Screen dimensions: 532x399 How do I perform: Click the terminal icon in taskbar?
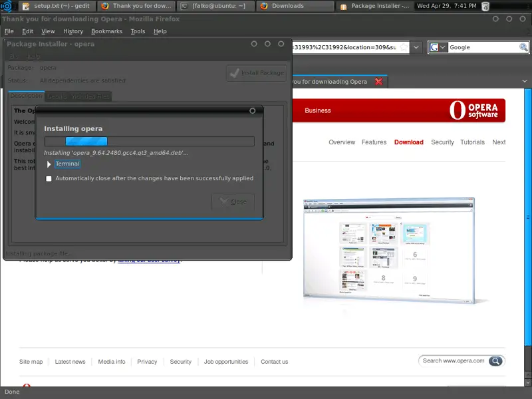tap(184, 6)
